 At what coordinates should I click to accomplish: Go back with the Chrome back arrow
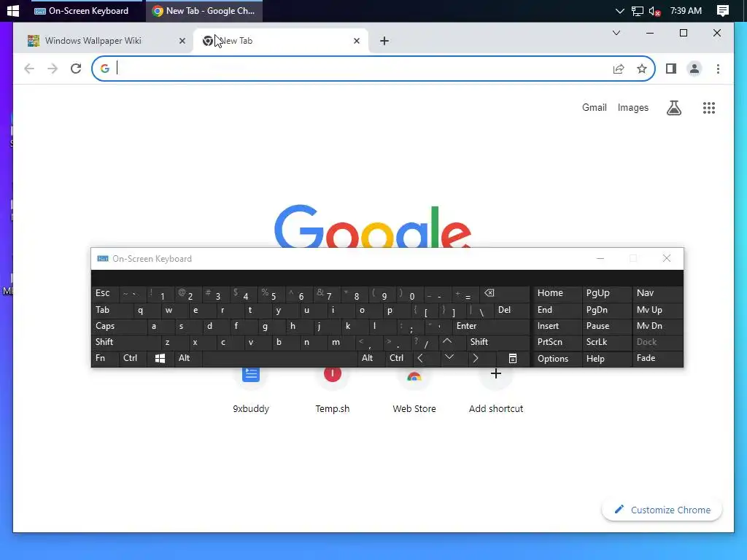[x=29, y=69]
